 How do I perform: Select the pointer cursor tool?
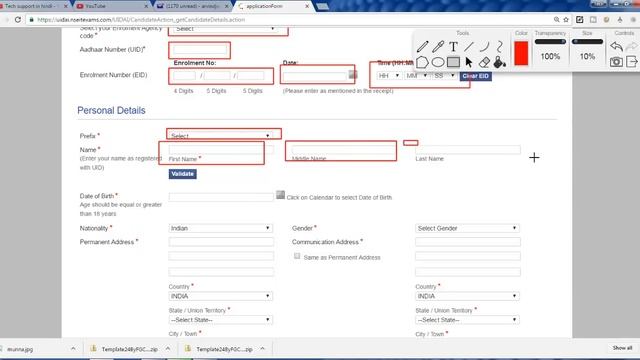469,62
